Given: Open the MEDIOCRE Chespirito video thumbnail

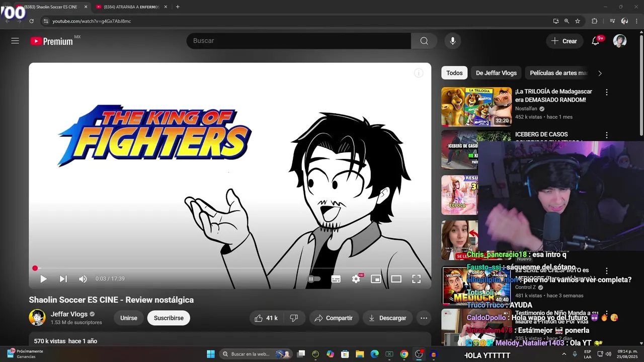Looking at the screenshot, I should [x=476, y=286].
